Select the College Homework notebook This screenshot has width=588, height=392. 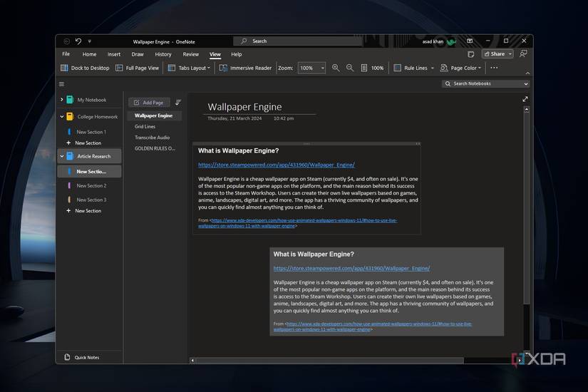click(x=97, y=117)
